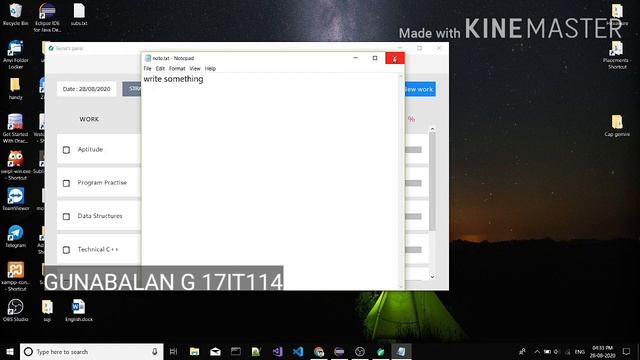The width and height of the screenshot is (640, 360).
Task: Click the WORK column header
Action: click(89, 119)
